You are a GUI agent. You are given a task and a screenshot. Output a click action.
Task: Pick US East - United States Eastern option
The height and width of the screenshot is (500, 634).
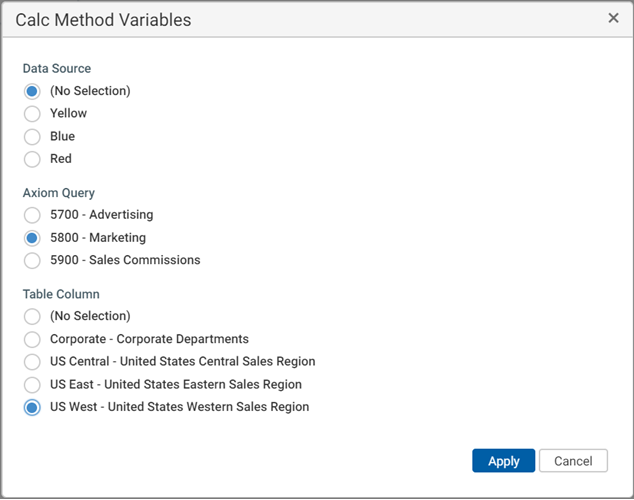click(x=32, y=384)
